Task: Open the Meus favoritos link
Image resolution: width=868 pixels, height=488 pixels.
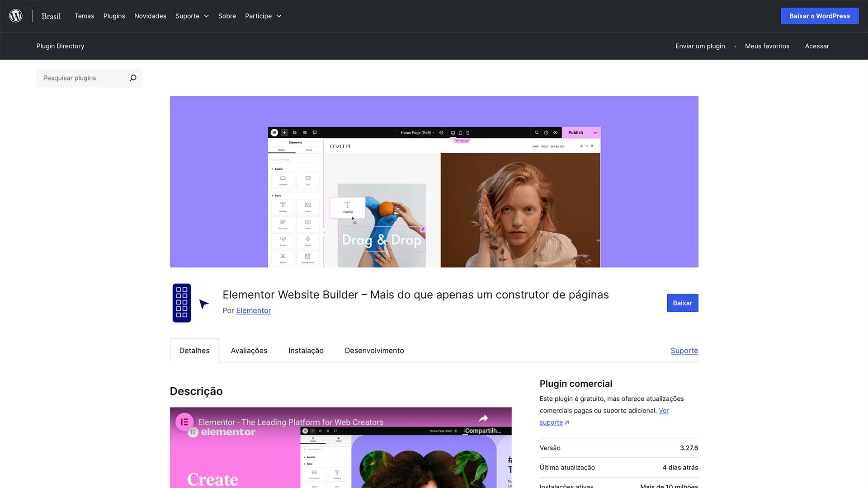Action: (767, 46)
